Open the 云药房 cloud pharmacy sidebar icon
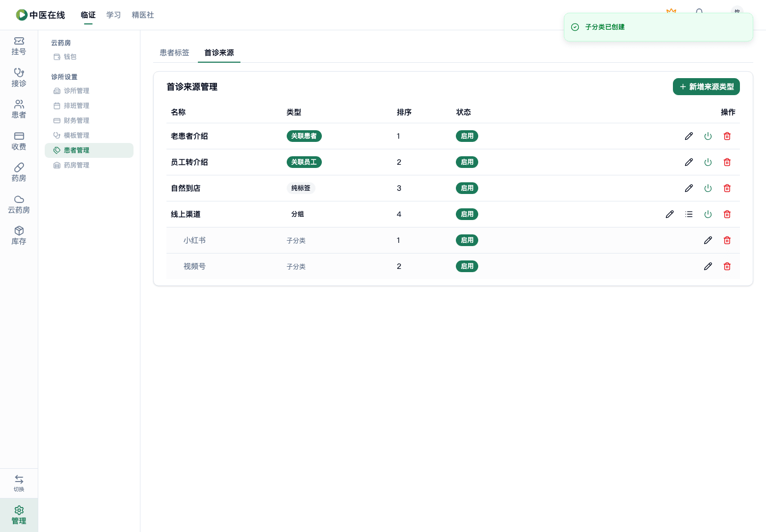The width and height of the screenshot is (766, 532). click(19, 205)
